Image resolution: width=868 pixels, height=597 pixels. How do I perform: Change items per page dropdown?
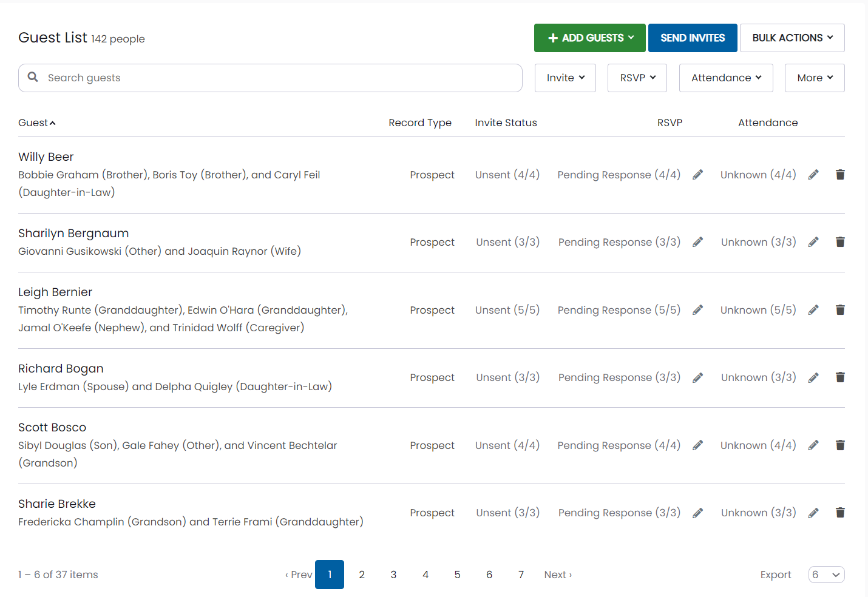coord(826,575)
